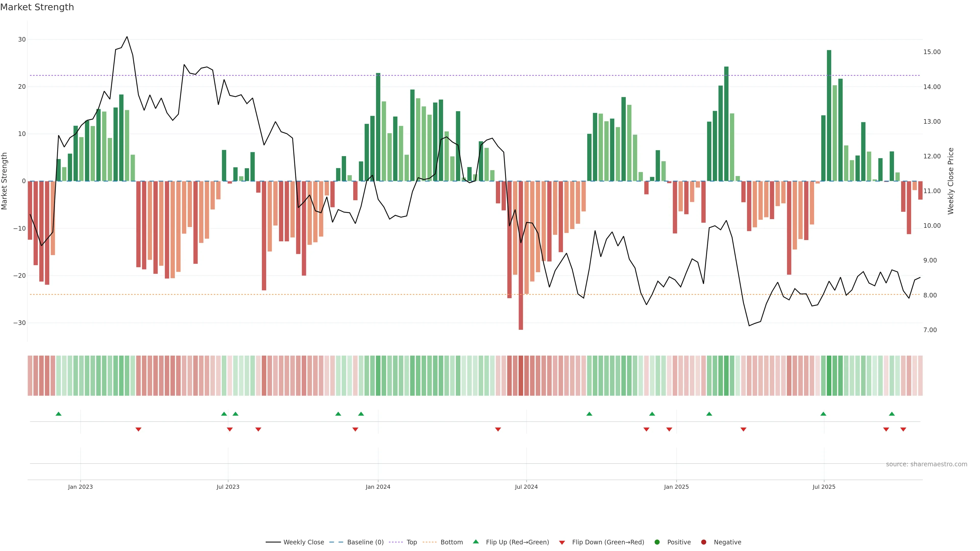
Task: Click the green Positive dot in legend
Action: (657, 542)
